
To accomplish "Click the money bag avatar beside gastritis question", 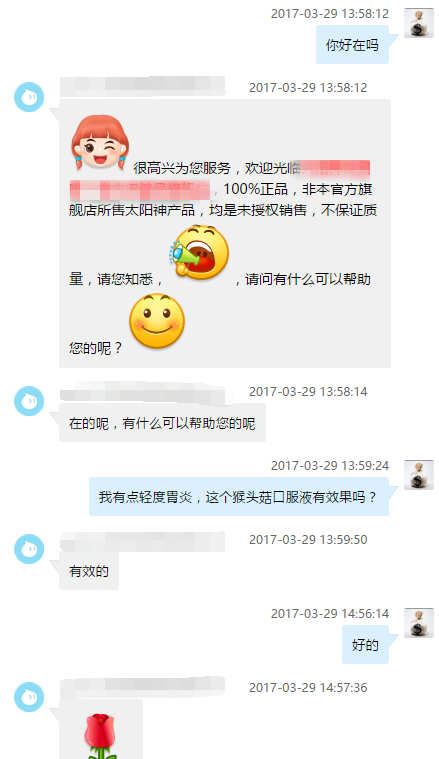I will click(419, 475).
